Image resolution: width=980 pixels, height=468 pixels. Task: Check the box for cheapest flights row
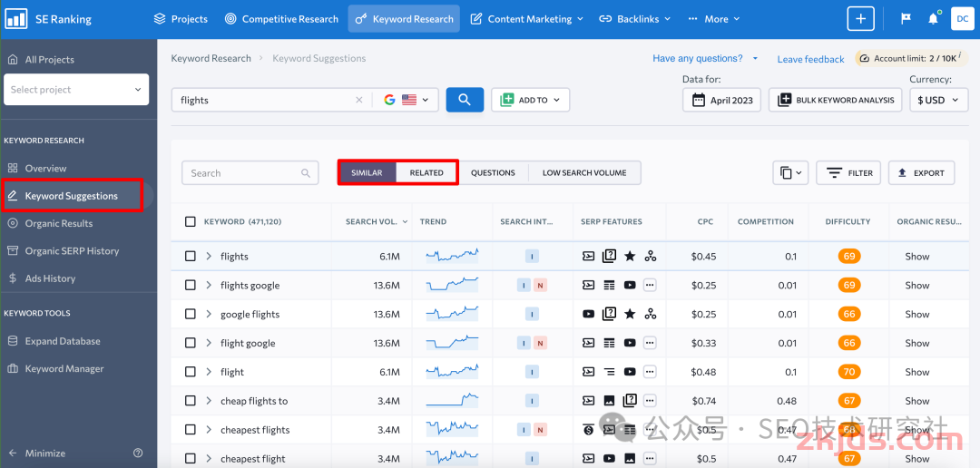(x=190, y=430)
